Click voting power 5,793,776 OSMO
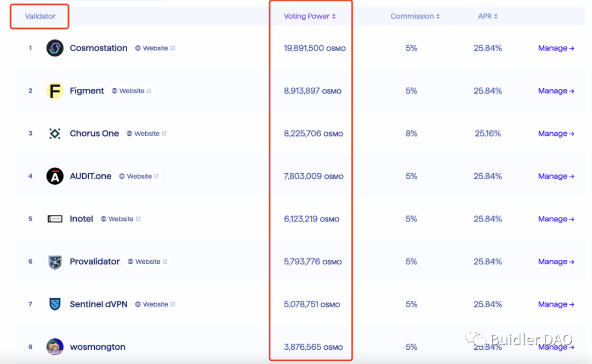The width and height of the screenshot is (592, 364). (x=312, y=261)
